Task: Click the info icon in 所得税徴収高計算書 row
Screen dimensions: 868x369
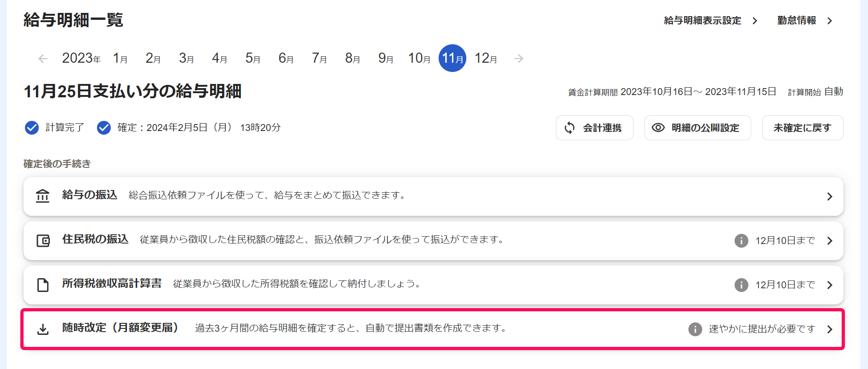Action: pyautogui.click(x=741, y=285)
